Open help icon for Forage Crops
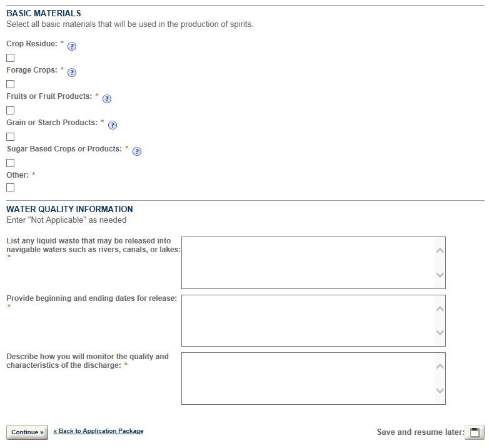Image resolution: width=489 pixels, height=448 pixels. [72, 73]
